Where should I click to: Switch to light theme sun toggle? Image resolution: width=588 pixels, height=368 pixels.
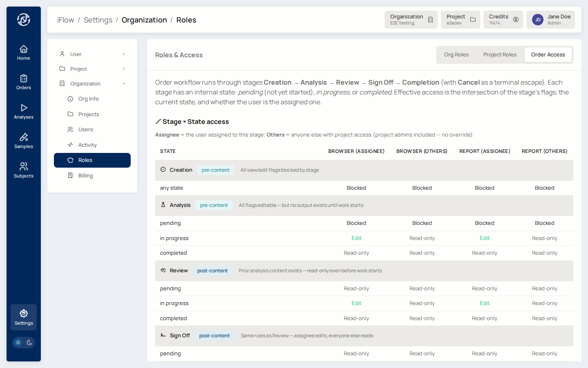[18, 343]
